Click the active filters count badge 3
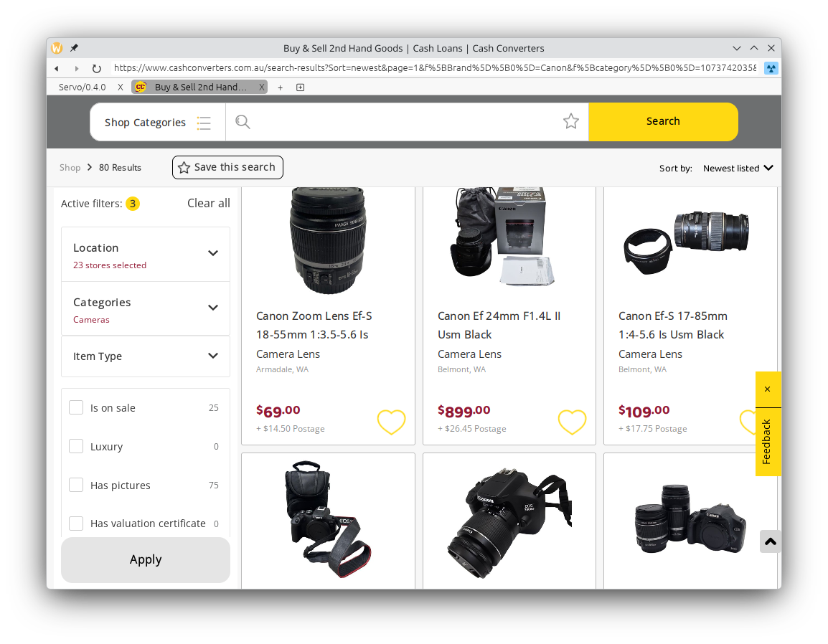Screen dimensions: 828x644 tap(133, 204)
